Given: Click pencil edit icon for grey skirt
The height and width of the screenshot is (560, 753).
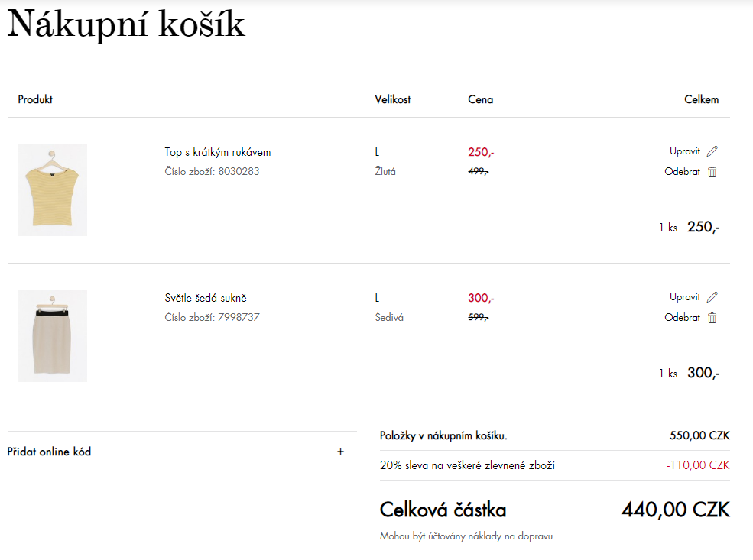Looking at the screenshot, I should click(712, 297).
